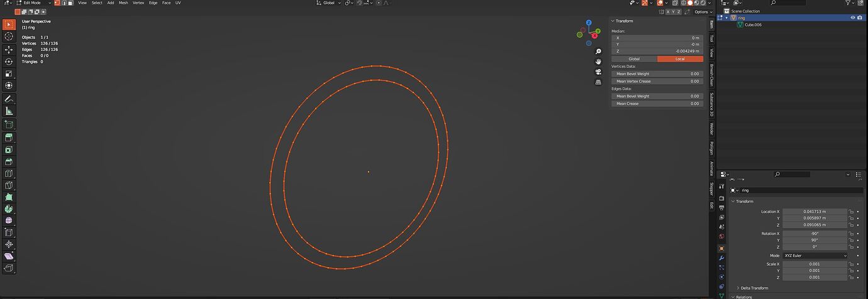The image size is (868, 299).
Task: Select the Loop Cut tool
Action: [9, 174]
